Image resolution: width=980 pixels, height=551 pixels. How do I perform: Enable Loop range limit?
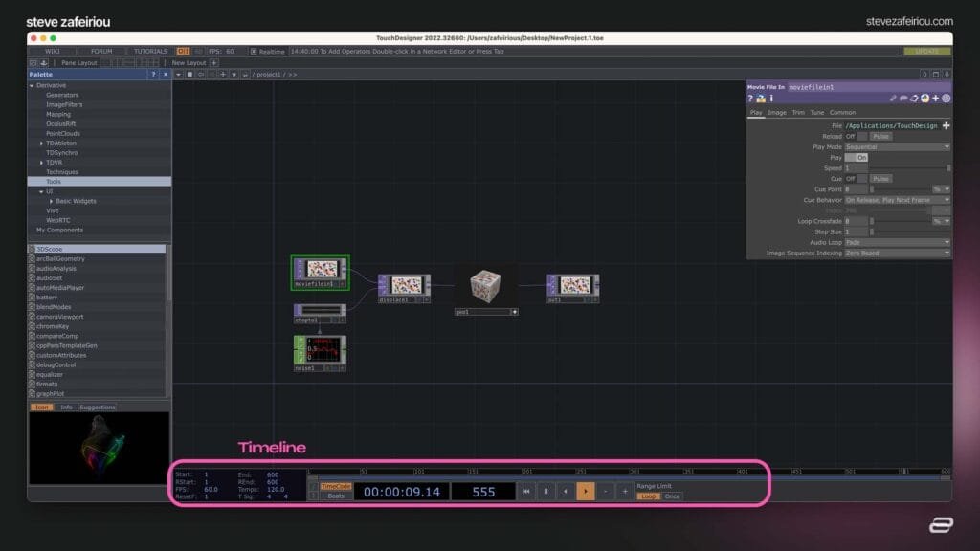(x=648, y=496)
